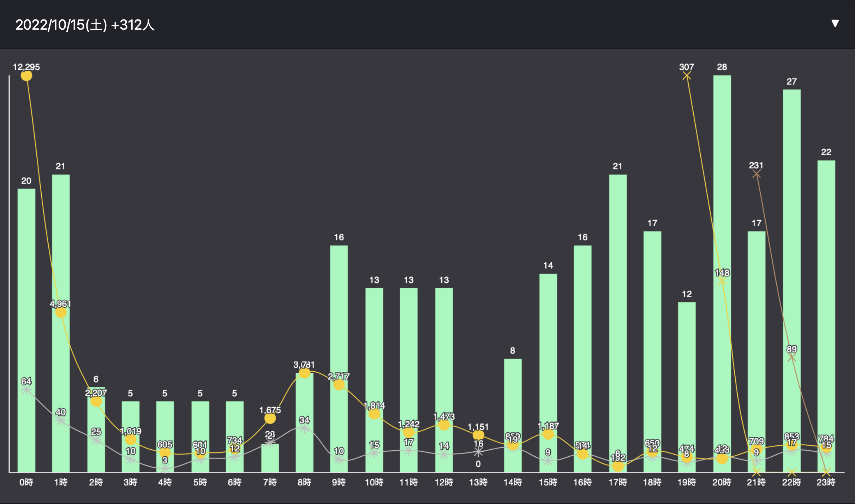Click the yellow X marker labeled 148
Screen dimensions: 855x504
coord(722,281)
